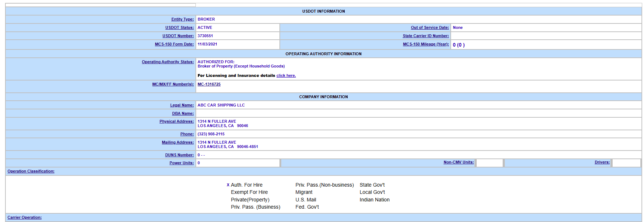Viewport: 644px width, 222px height.
Task: Open the Entity Type help link
Action: (x=182, y=19)
